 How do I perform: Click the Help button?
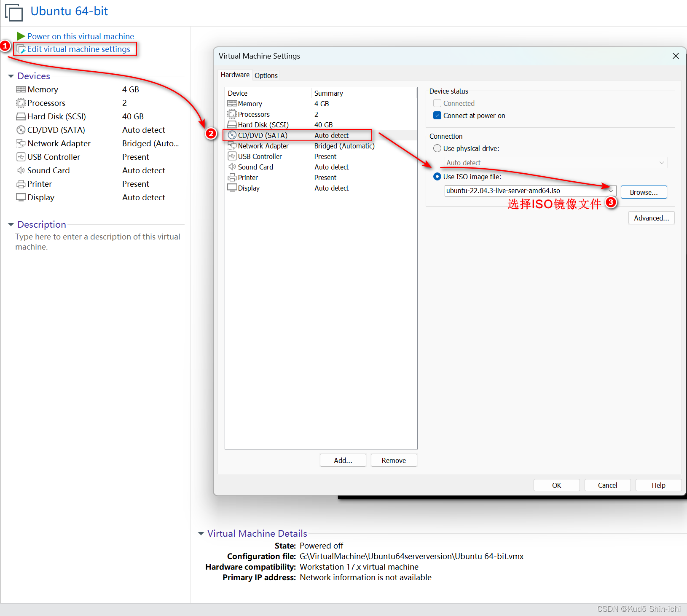(658, 485)
